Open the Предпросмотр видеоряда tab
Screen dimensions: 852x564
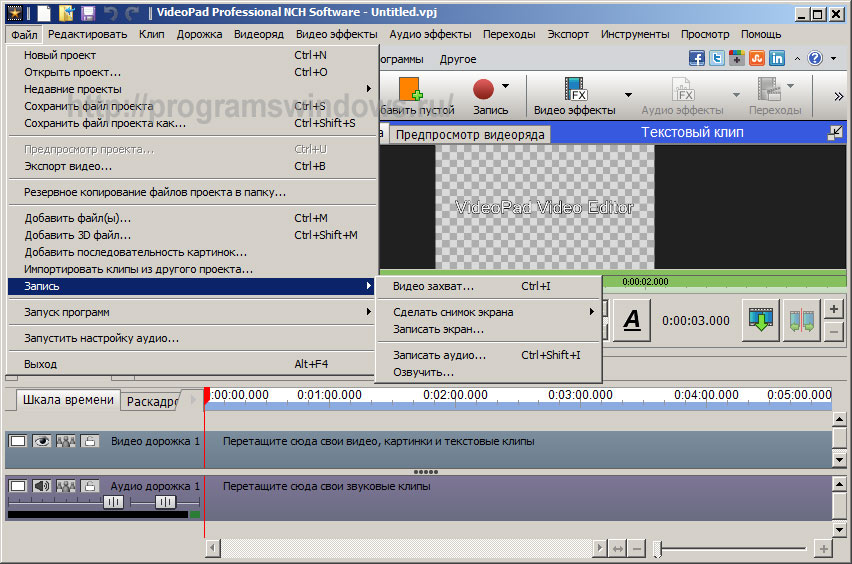click(x=470, y=134)
